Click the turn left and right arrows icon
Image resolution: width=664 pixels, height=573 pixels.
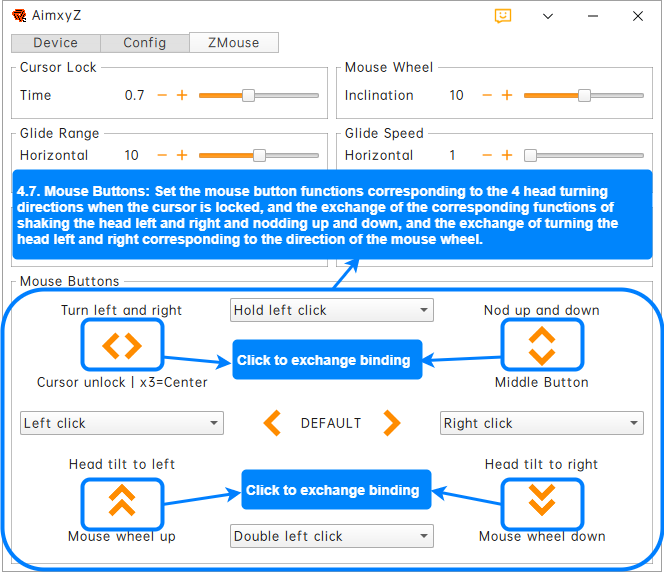tap(122, 346)
